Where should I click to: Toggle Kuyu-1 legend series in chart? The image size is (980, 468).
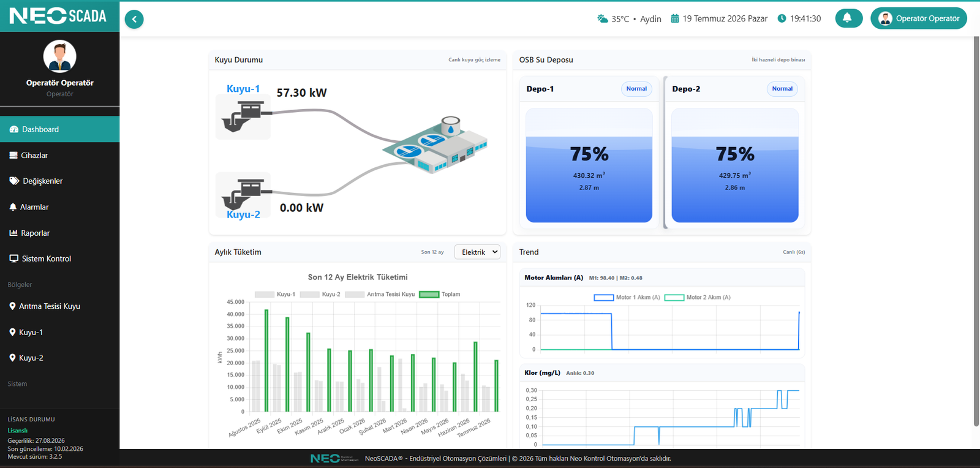coord(275,295)
